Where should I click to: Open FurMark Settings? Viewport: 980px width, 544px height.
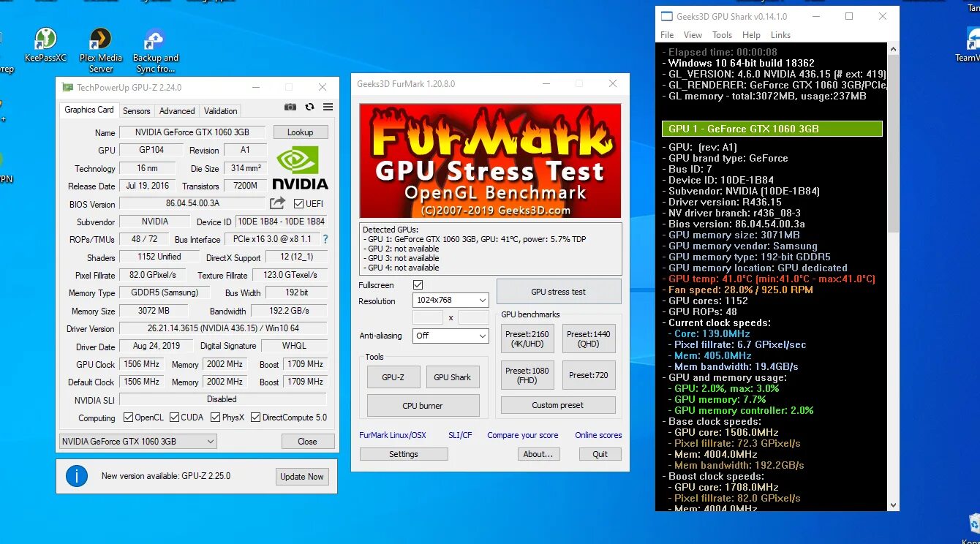[x=404, y=454]
